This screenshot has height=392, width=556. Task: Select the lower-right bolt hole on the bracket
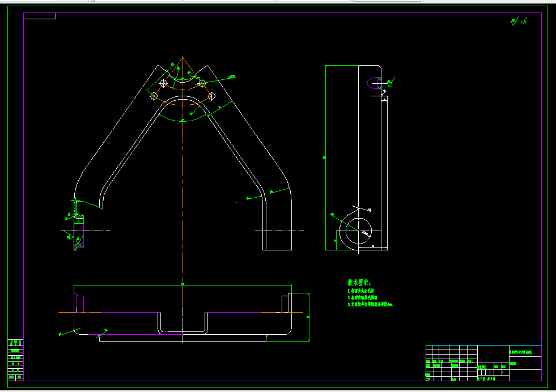(x=211, y=96)
